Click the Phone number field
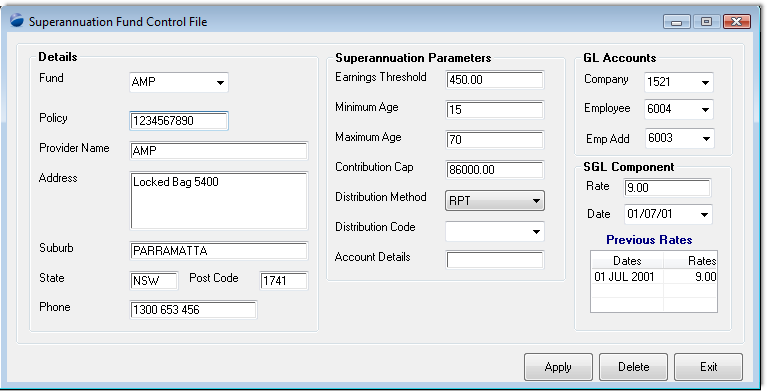Screen dimensions: 767x391 click(193, 310)
